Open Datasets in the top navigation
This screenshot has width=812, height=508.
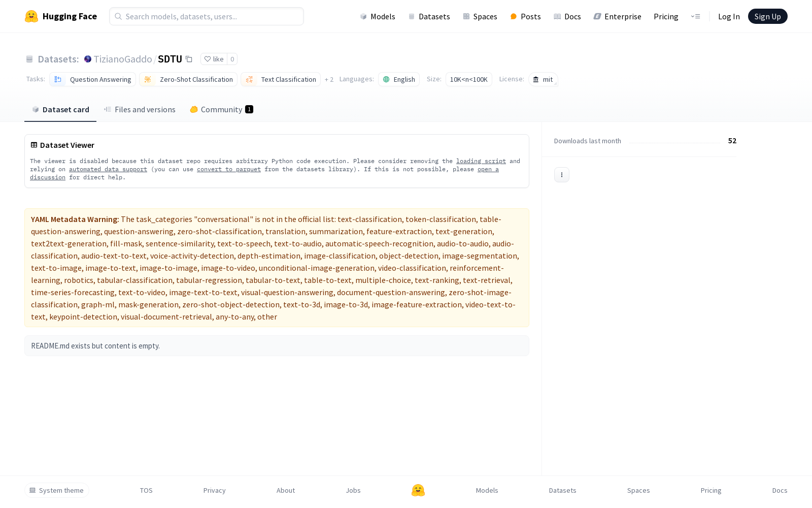coord(429,16)
